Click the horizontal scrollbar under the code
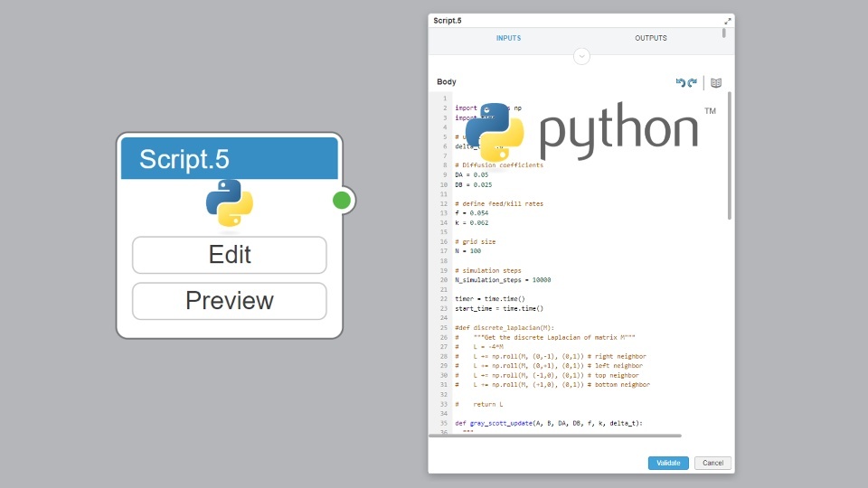The image size is (868, 488). pos(554,436)
